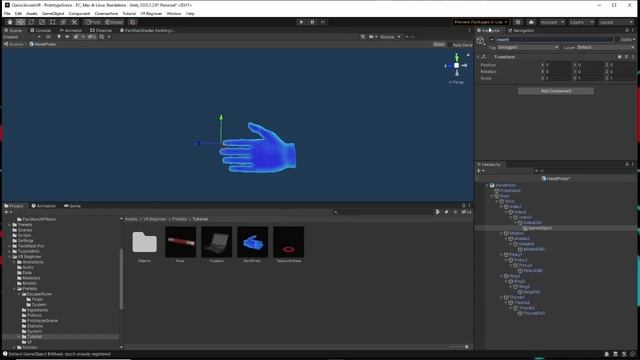640x360 pixels.
Task: Switch to the Animator tab
Action: 71,30
